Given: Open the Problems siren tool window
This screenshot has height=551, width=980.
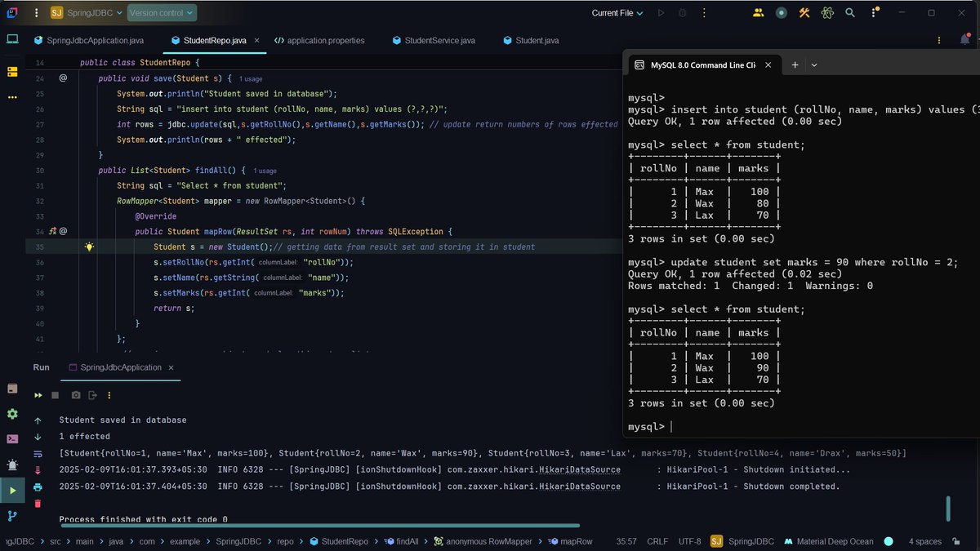Looking at the screenshot, I should [12, 464].
